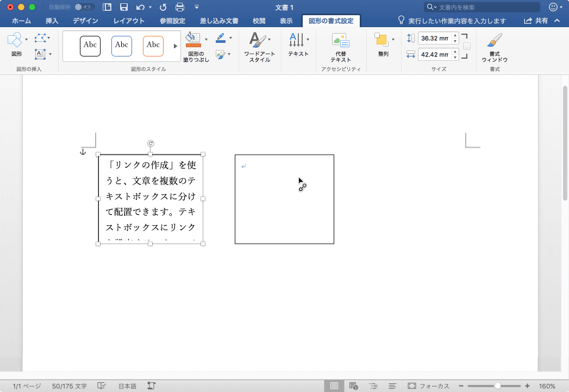Click the shape height input field
The image size is (569, 392).
[x=434, y=38]
